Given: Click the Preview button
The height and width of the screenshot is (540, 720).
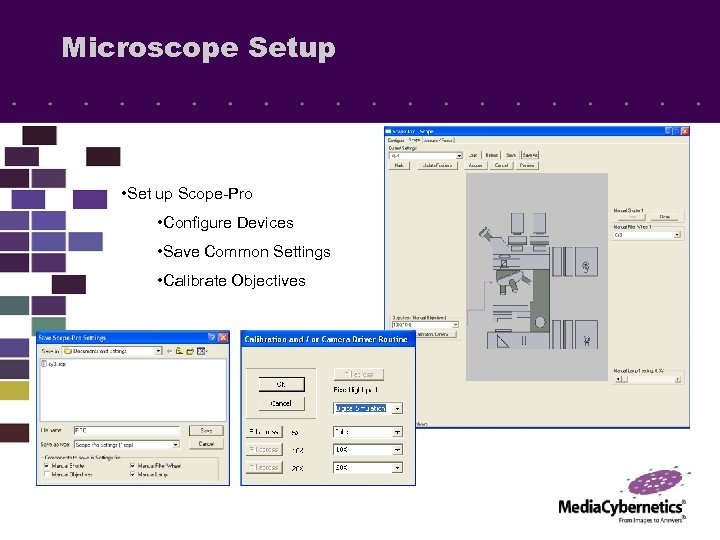Looking at the screenshot, I should 527,165.
